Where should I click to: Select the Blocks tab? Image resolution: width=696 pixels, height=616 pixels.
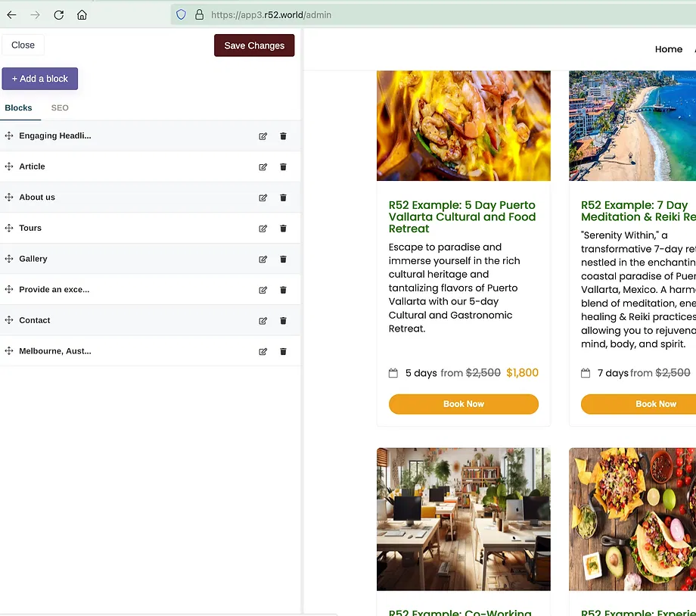18,108
